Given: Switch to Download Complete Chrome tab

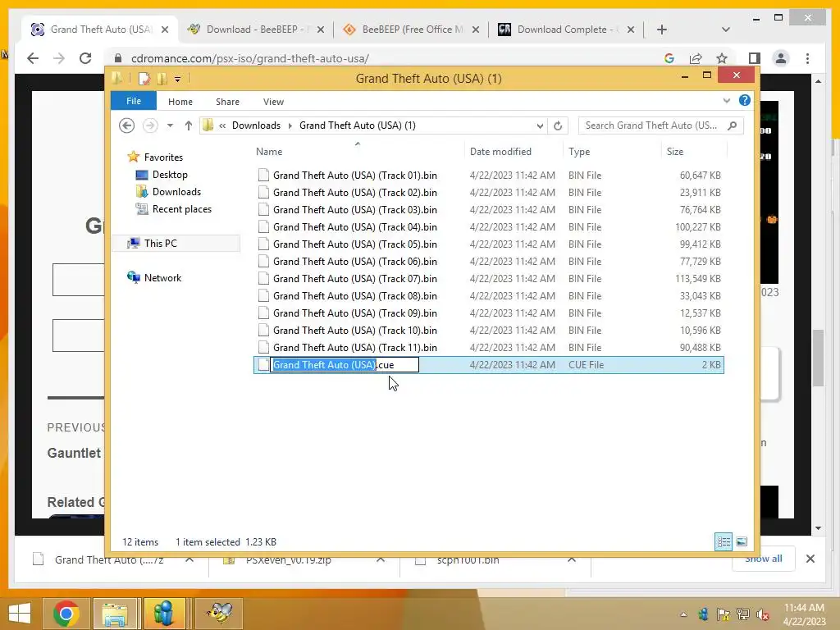Looking at the screenshot, I should pyautogui.click(x=567, y=30).
